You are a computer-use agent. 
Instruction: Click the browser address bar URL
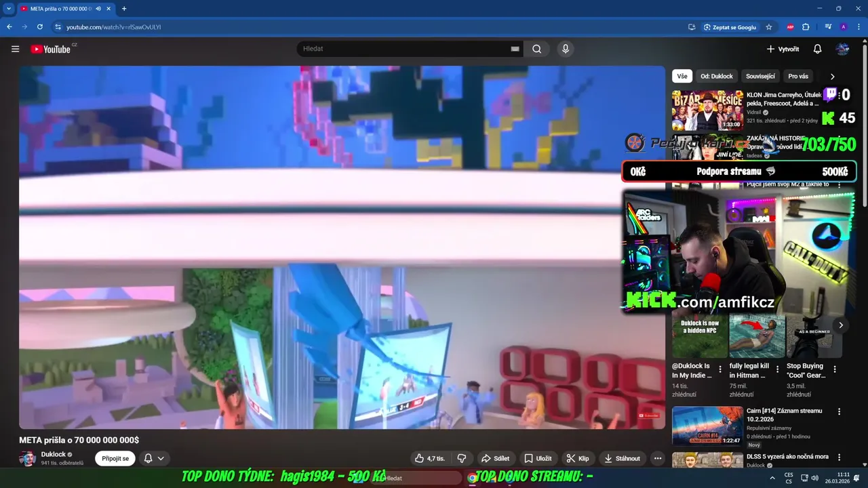tap(113, 27)
